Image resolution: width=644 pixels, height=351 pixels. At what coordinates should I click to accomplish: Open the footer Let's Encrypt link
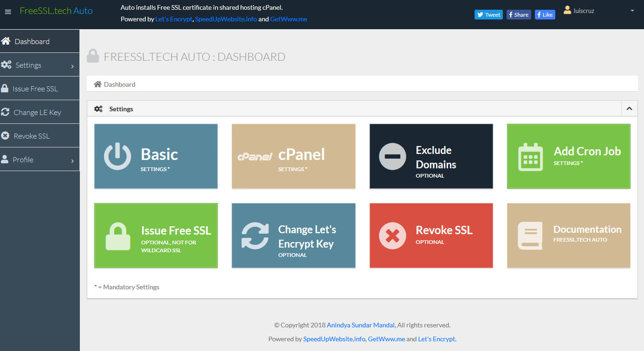tap(436, 339)
